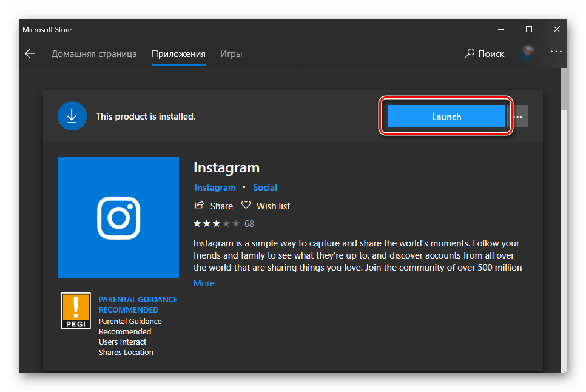Open Parental Guidance Recommended link
Image resolution: width=586 pixels, height=392 pixels.
(x=138, y=305)
